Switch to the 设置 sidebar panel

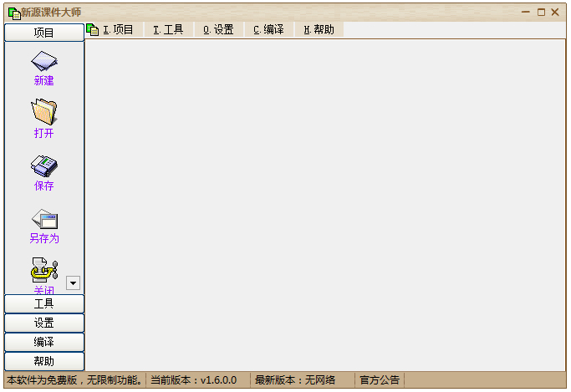pos(44,323)
